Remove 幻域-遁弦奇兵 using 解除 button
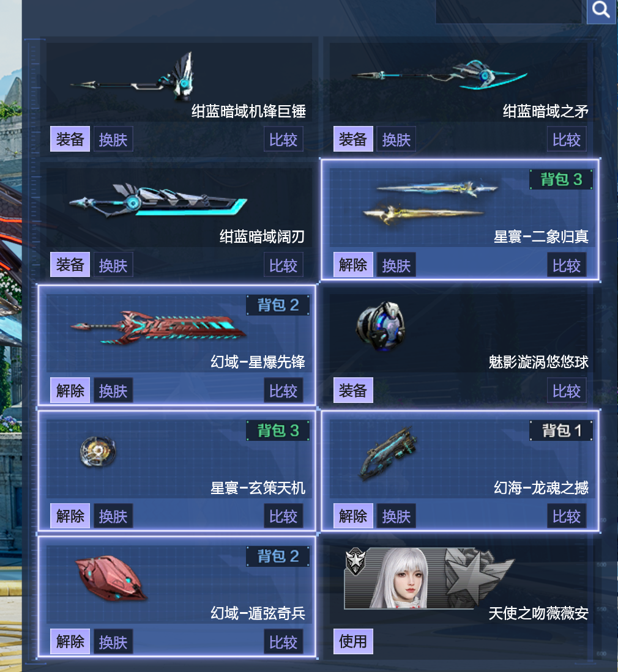618x672 pixels. (x=70, y=641)
